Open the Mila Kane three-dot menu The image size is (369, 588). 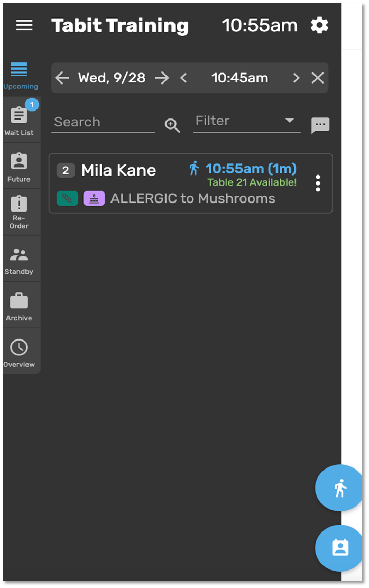318,183
